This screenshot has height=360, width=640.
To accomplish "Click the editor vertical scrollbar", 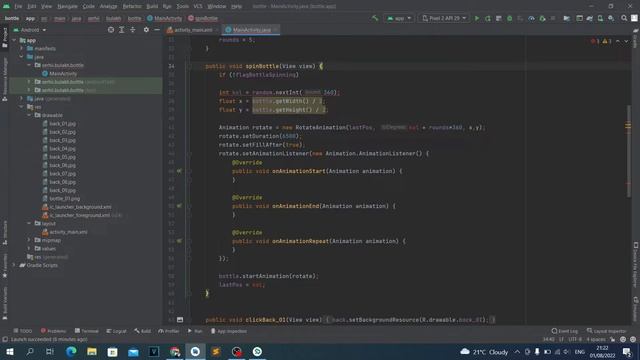I will tap(628, 151).
